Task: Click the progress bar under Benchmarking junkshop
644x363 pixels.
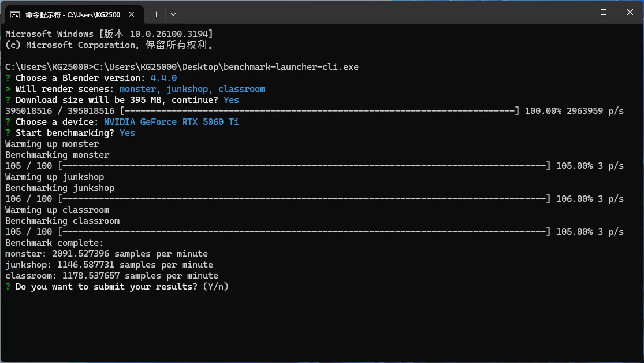Action: coord(304,199)
